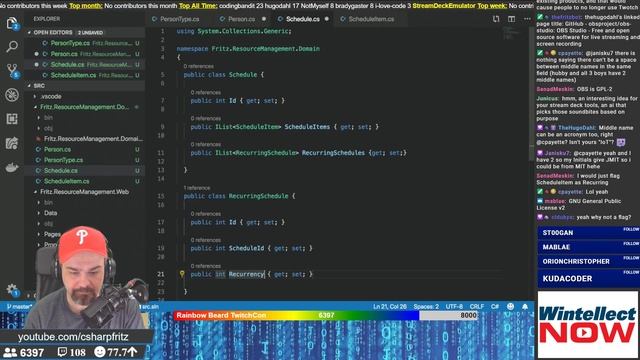The image size is (640, 360).
Task: Open the Debug view (crossed bug icon)
Action: pyautogui.click(x=12, y=95)
